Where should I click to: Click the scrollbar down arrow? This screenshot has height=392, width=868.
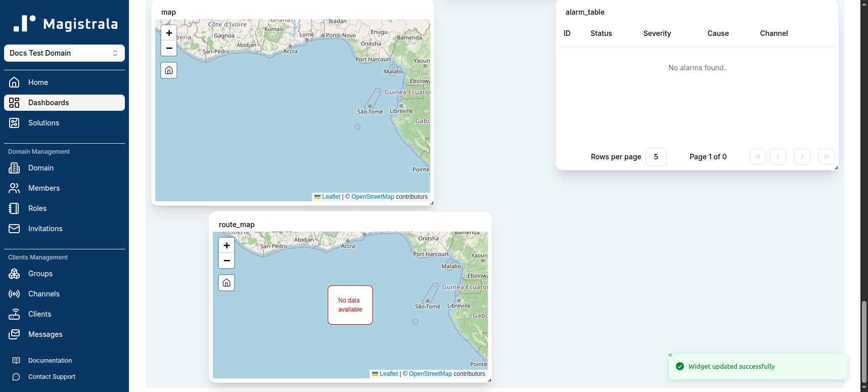pyautogui.click(x=864, y=387)
